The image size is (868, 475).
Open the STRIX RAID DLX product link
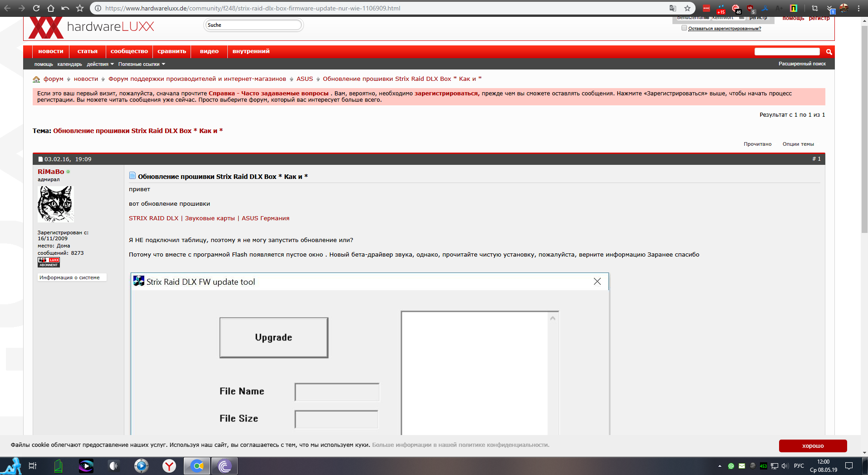click(154, 218)
